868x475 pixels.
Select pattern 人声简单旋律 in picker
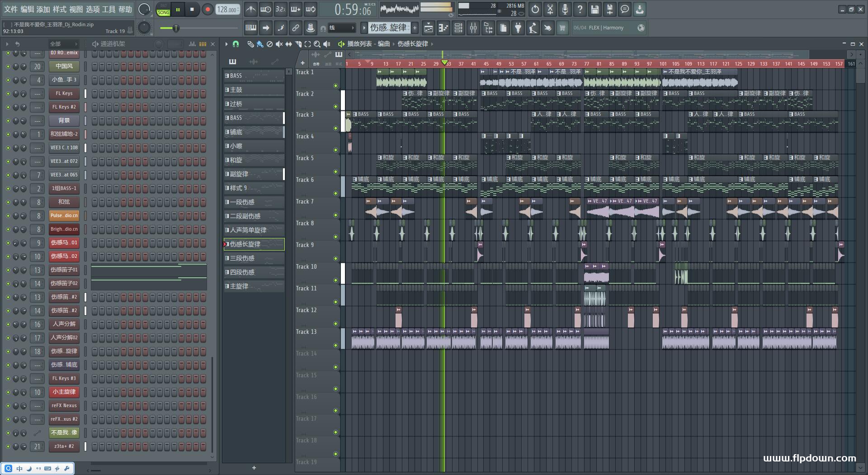(254, 230)
